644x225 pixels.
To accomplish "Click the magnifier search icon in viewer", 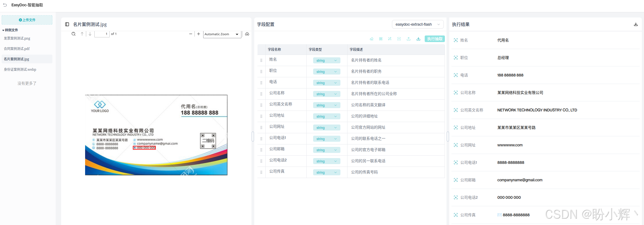I will (74, 34).
